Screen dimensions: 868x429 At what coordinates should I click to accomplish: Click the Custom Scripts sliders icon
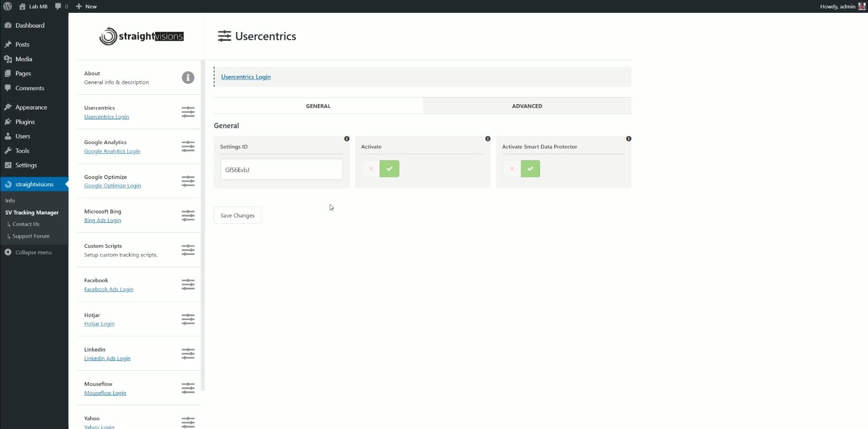[188, 250]
